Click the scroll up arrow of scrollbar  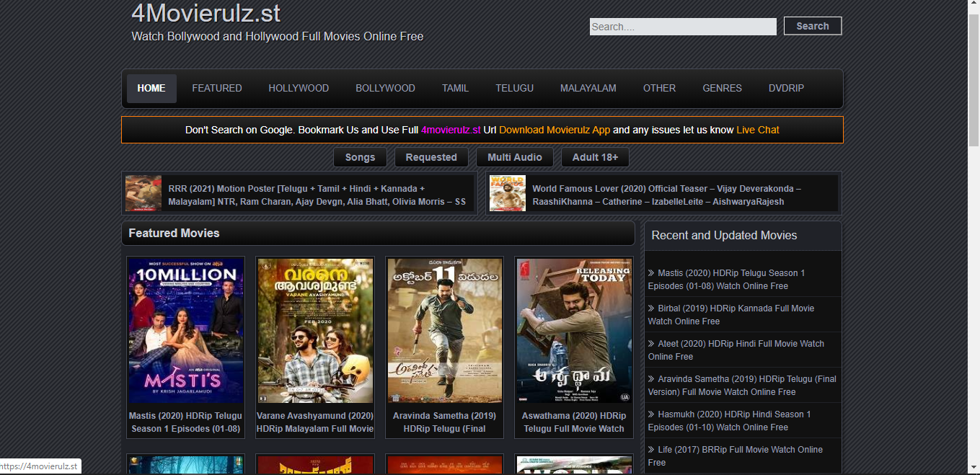click(x=974, y=5)
